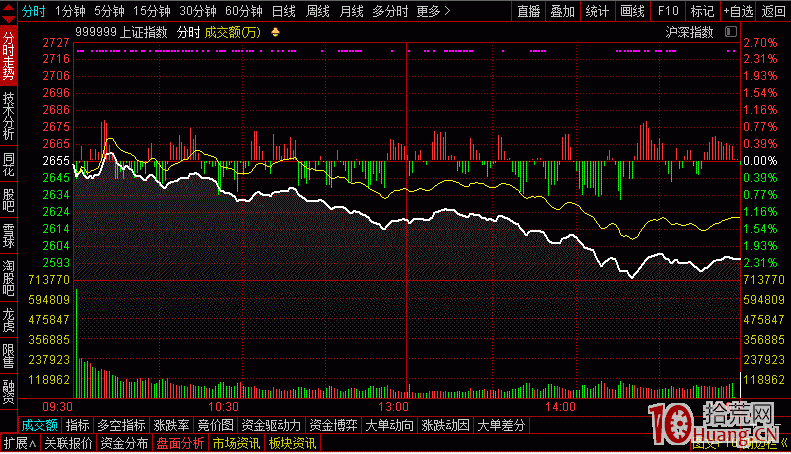
Task: Open the 技术分析 side tab
Action: tap(9, 116)
